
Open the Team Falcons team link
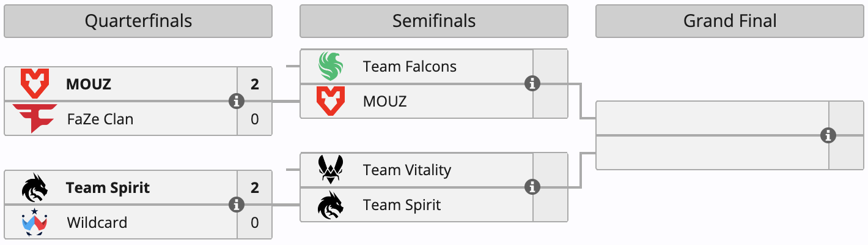(x=410, y=66)
